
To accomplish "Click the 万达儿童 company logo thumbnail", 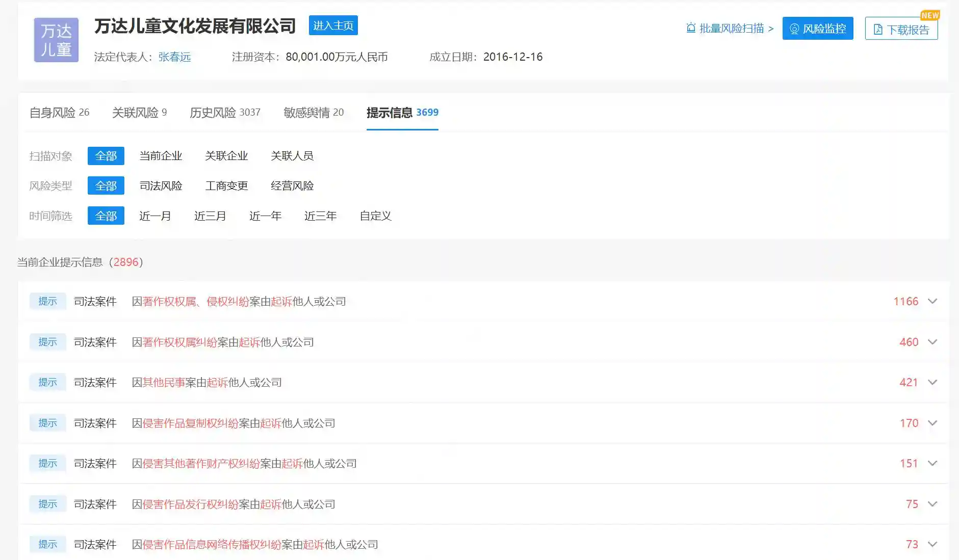I will coord(56,40).
